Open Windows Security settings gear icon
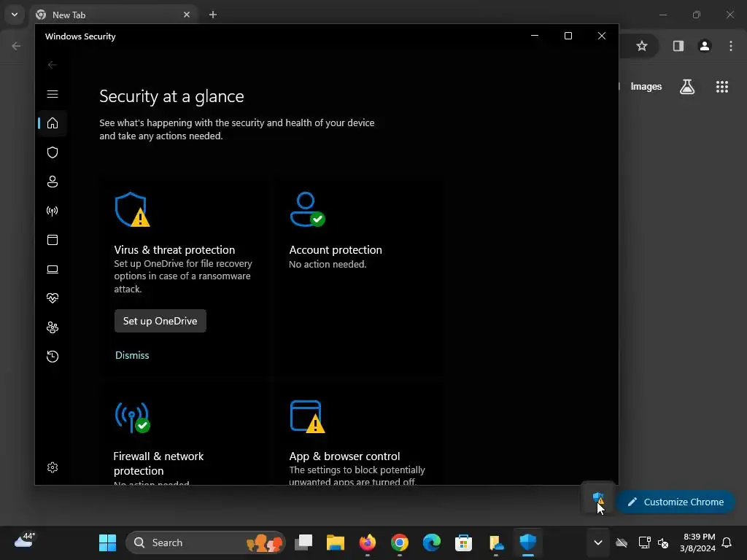Image resolution: width=747 pixels, height=560 pixels. tap(53, 467)
